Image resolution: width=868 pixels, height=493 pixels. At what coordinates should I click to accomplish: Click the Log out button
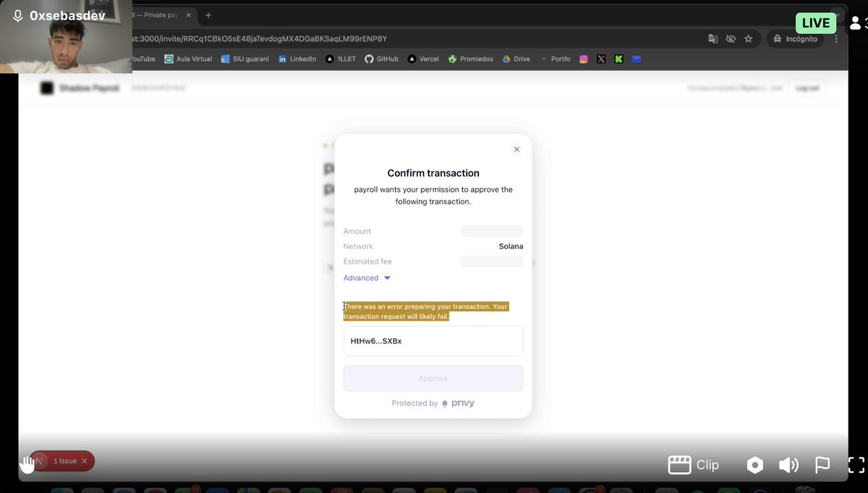pos(807,88)
